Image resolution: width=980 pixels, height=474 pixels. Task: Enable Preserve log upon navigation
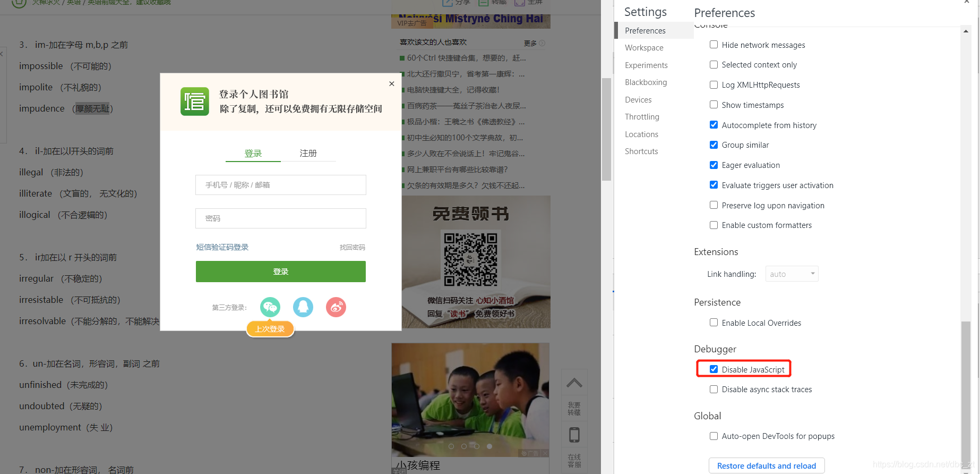[713, 205]
